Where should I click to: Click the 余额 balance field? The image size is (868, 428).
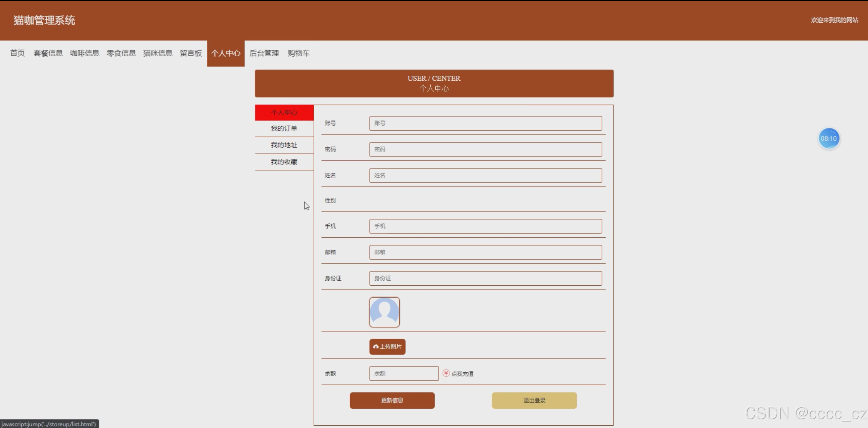[x=403, y=373]
